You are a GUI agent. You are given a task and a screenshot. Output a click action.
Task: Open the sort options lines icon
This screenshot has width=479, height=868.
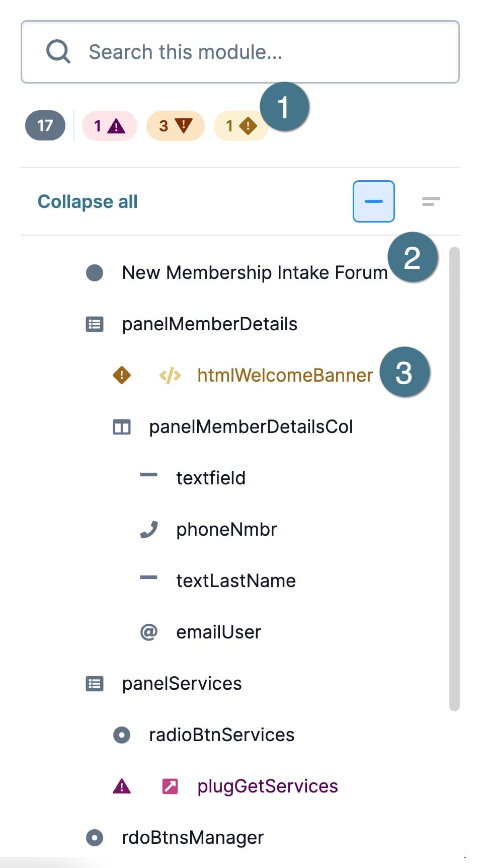pos(431,201)
